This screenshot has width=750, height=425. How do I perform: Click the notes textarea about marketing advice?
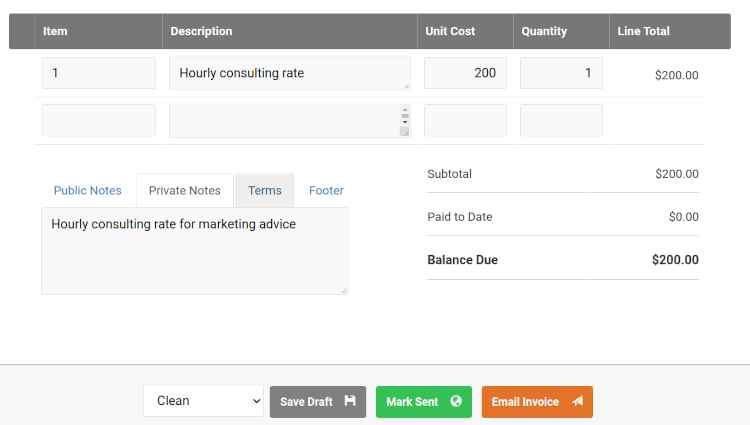195,251
